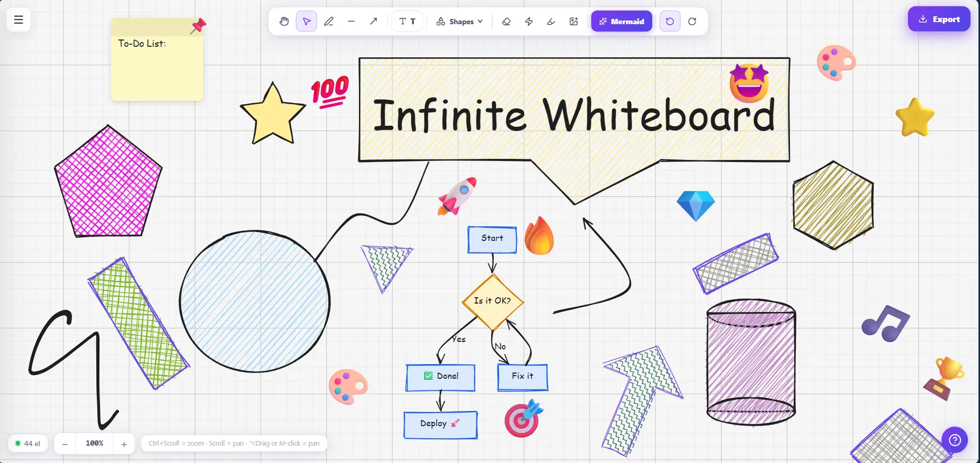The height and width of the screenshot is (463, 980).
Task: Open the Shapes dropdown
Action: click(x=459, y=22)
